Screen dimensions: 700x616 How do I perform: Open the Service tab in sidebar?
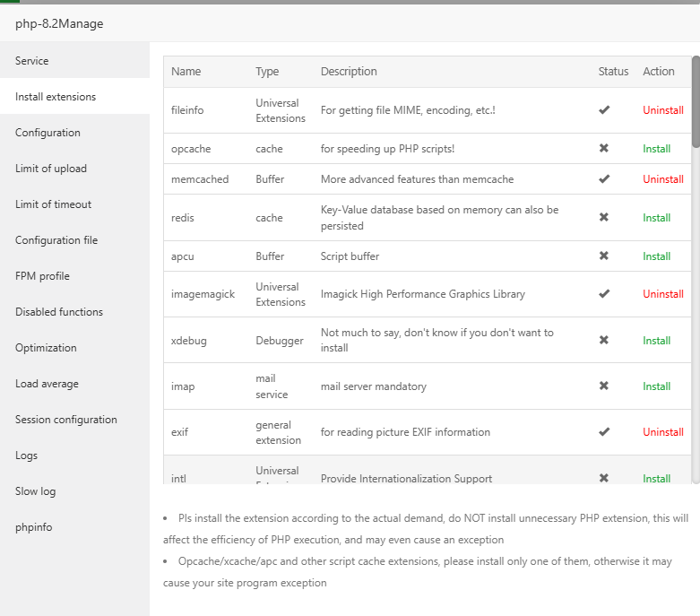pos(32,61)
